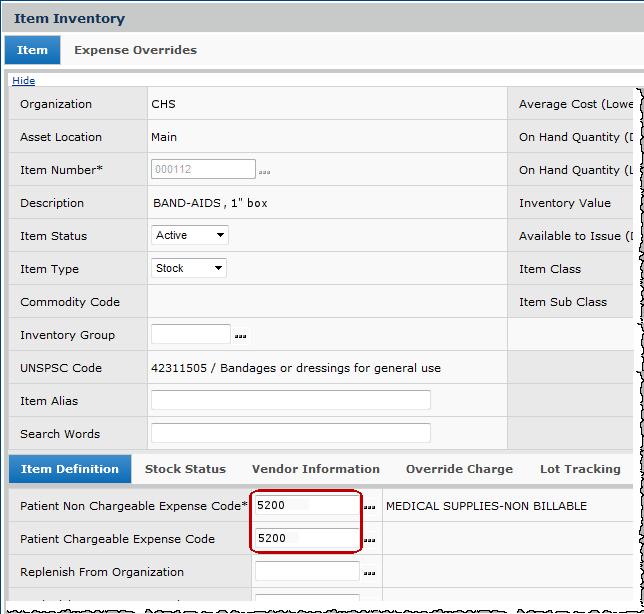Image resolution: width=644 pixels, height=614 pixels.
Task: Click the Hide link
Action: pos(23,81)
